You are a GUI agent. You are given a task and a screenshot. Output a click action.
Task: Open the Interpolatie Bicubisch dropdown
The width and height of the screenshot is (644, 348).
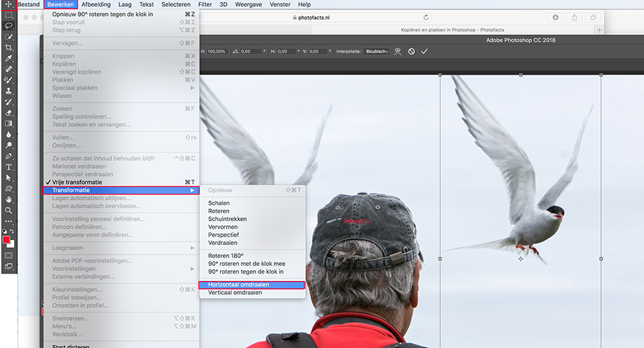pyautogui.click(x=376, y=52)
